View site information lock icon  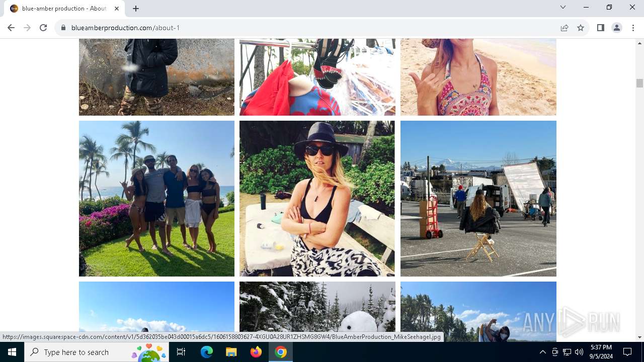pos(63,28)
